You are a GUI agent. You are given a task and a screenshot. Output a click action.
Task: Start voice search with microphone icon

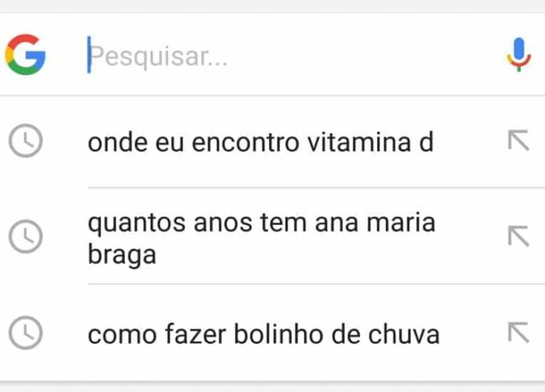coord(518,55)
